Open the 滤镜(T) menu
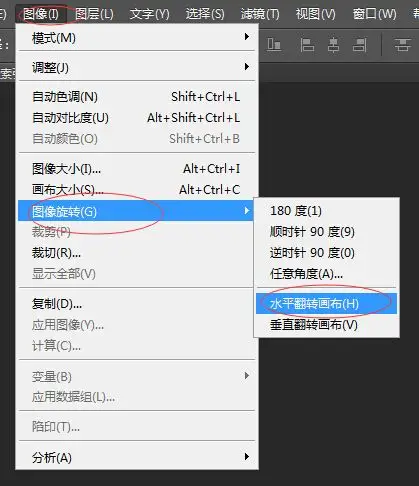Viewport: 419px width, 486px height. (x=260, y=14)
